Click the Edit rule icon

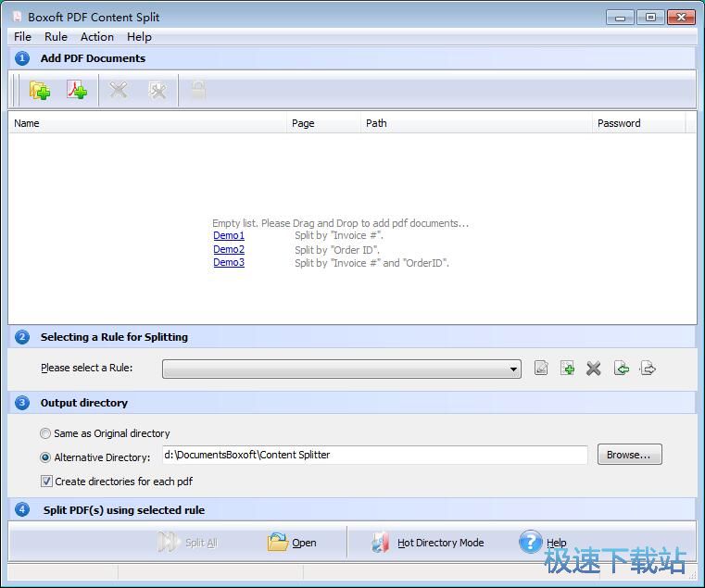541,369
